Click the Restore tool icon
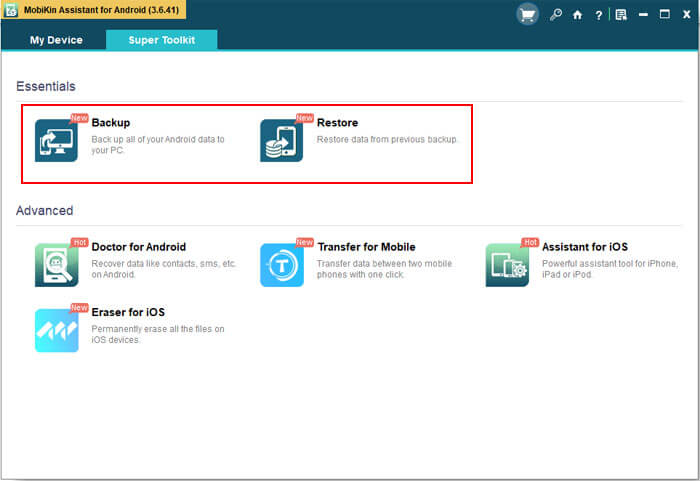700x481 pixels. pyautogui.click(x=281, y=140)
